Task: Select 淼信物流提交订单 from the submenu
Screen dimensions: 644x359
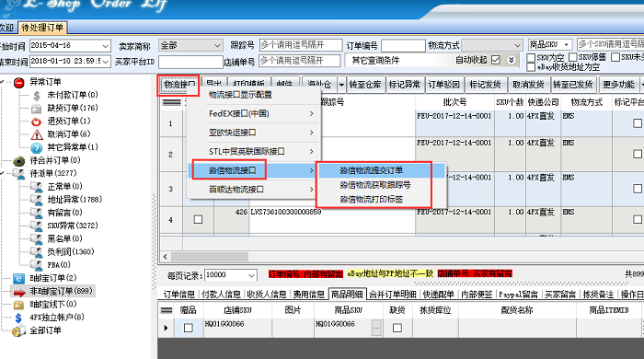Action: (371, 170)
